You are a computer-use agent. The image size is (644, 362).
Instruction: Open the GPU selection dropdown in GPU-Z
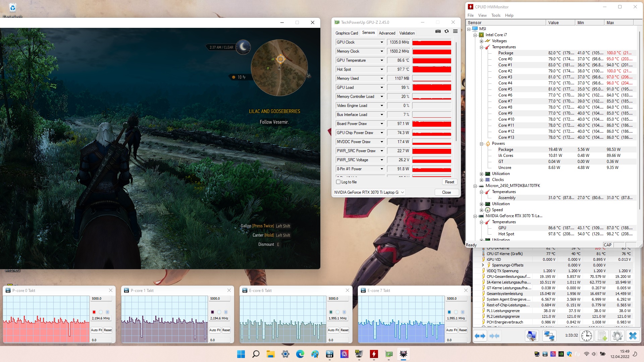click(402, 192)
